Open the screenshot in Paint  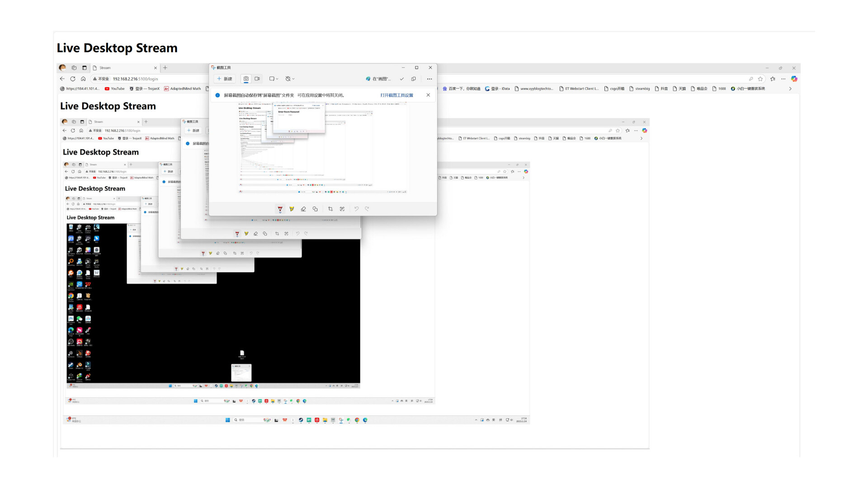tap(379, 79)
